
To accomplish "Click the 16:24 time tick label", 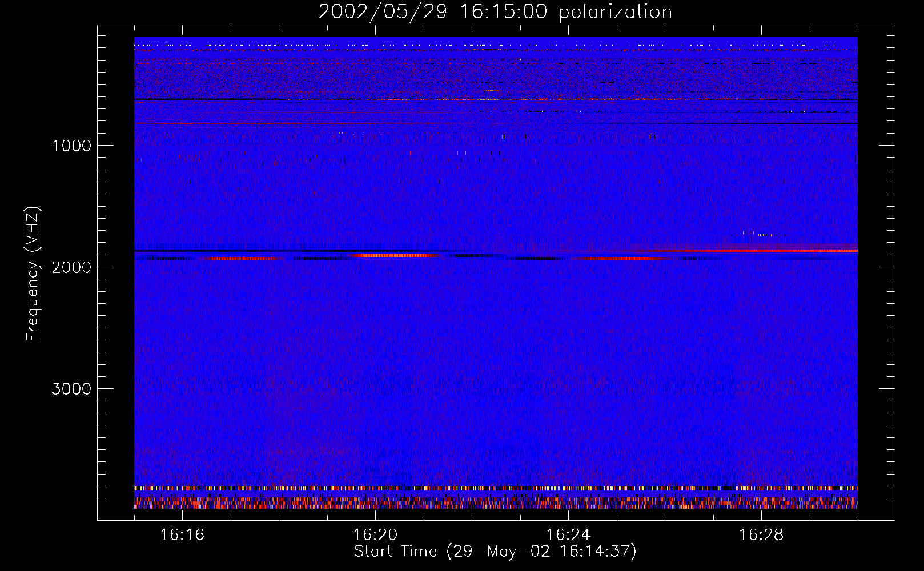I will coord(568,534).
